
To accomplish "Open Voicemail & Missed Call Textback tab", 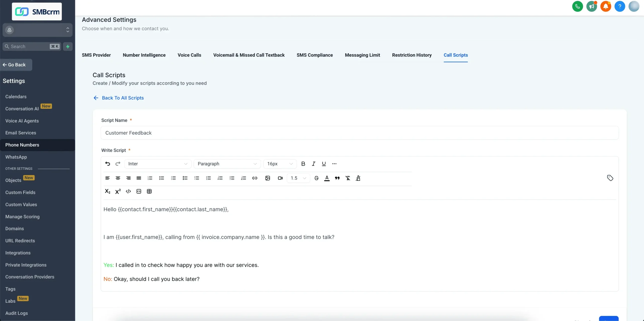I will (249, 55).
